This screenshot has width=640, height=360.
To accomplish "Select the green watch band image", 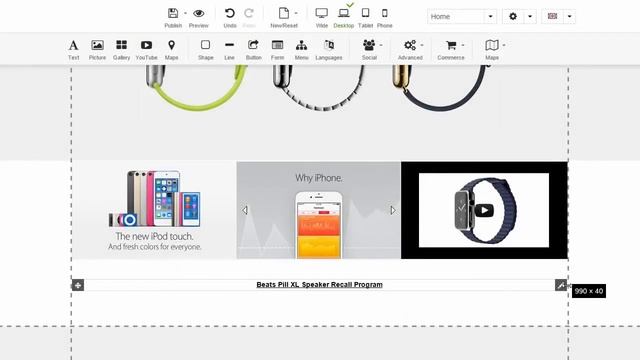I will coord(196,88).
